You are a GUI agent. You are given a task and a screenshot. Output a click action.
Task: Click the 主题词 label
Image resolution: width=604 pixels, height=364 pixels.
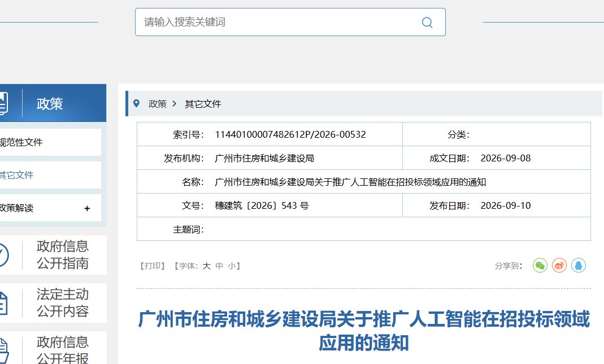(188, 230)
